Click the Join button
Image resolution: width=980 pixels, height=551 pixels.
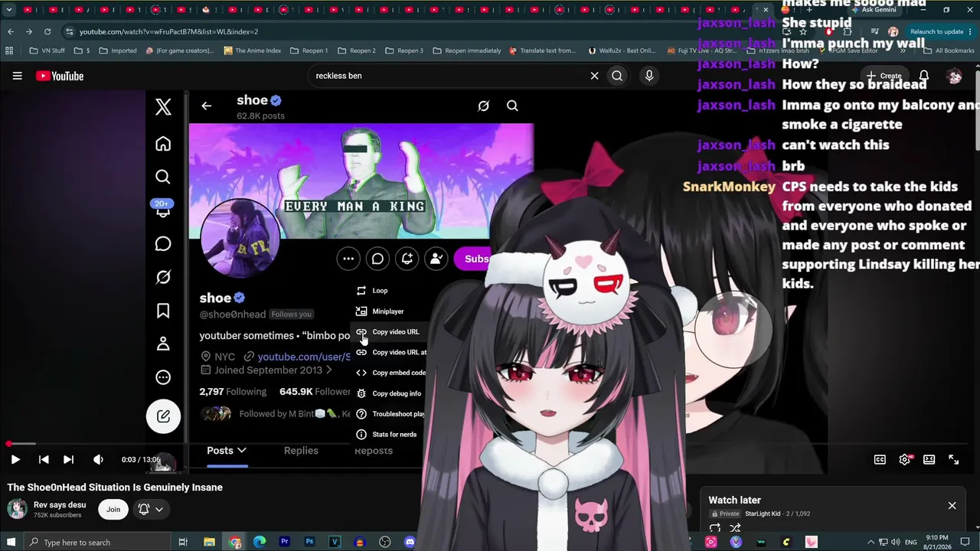coord(113,509)
